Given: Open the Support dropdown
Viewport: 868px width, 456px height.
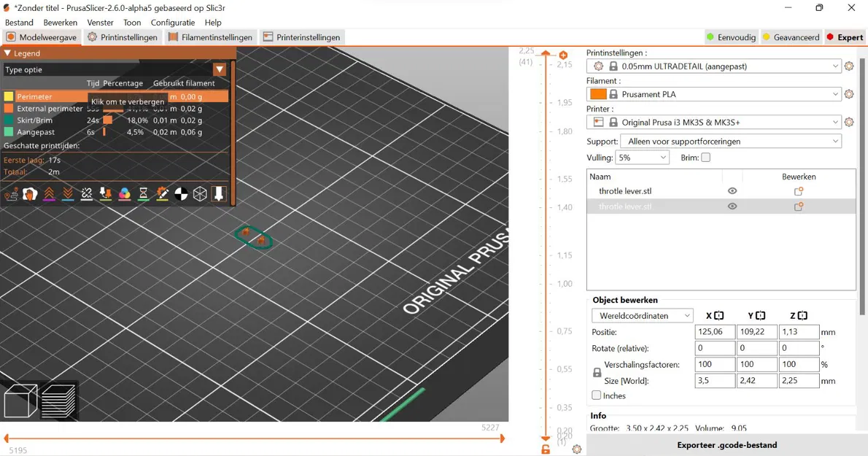Looking at the screenshot, I should 731,142.
